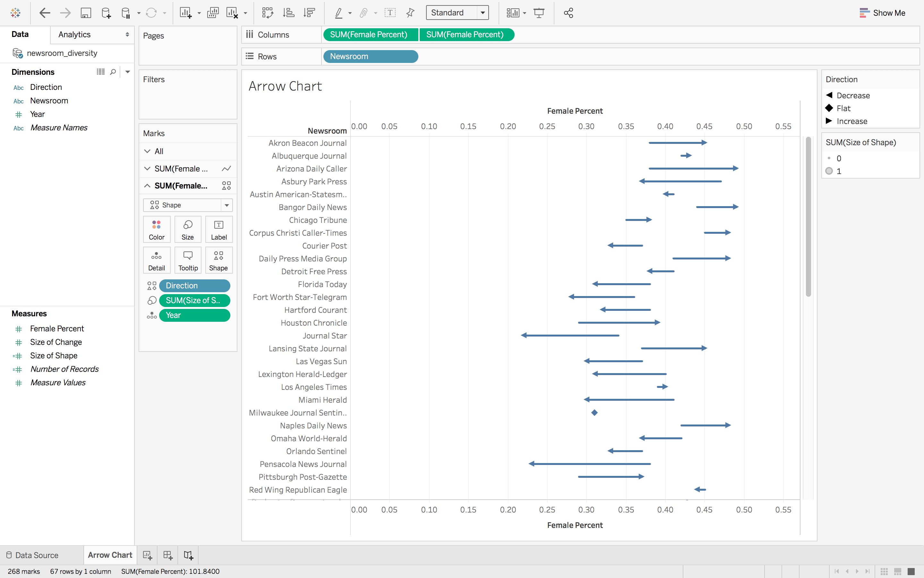Open the Dimensions pane dropdown arrow

coord(128,72)
